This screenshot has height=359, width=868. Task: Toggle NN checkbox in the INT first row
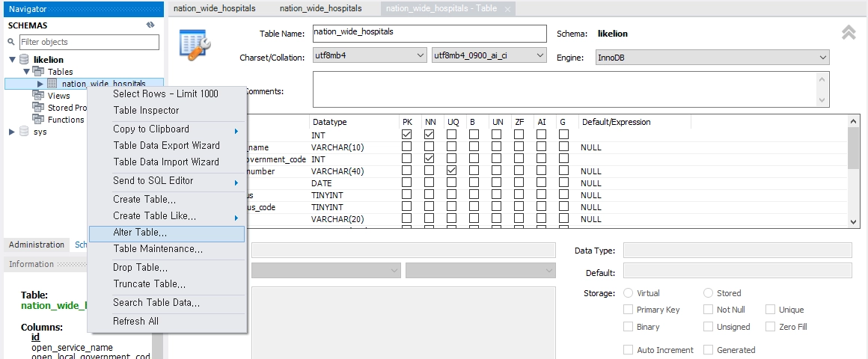click(x=430, y=135)
